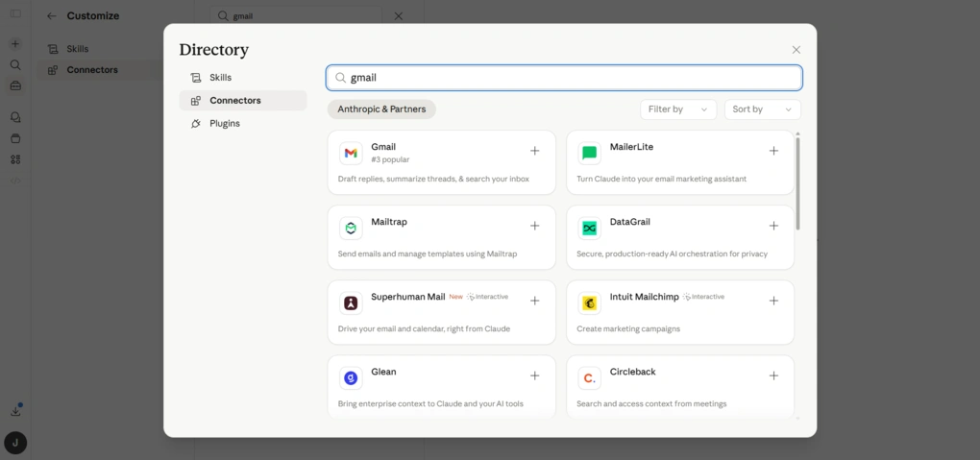
Task: Click the MailerLite green logo icon
Action: (x=589, y=153)
